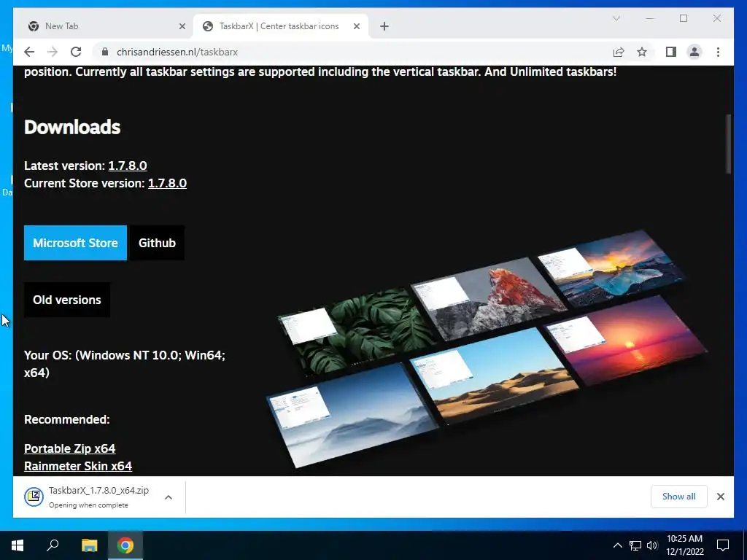The width and height of the screenshot is (747, 560).
Task: Select the TaskbarX Center taskbar icons tab
Action: (x=280, y=26)
